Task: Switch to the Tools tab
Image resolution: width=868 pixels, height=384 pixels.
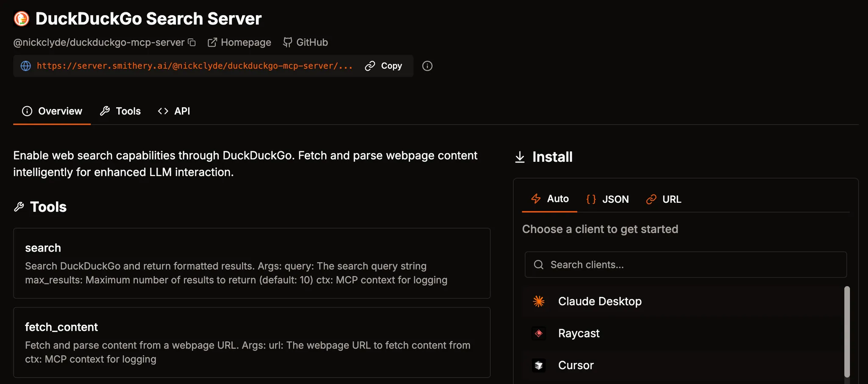Action: (120, 111)
